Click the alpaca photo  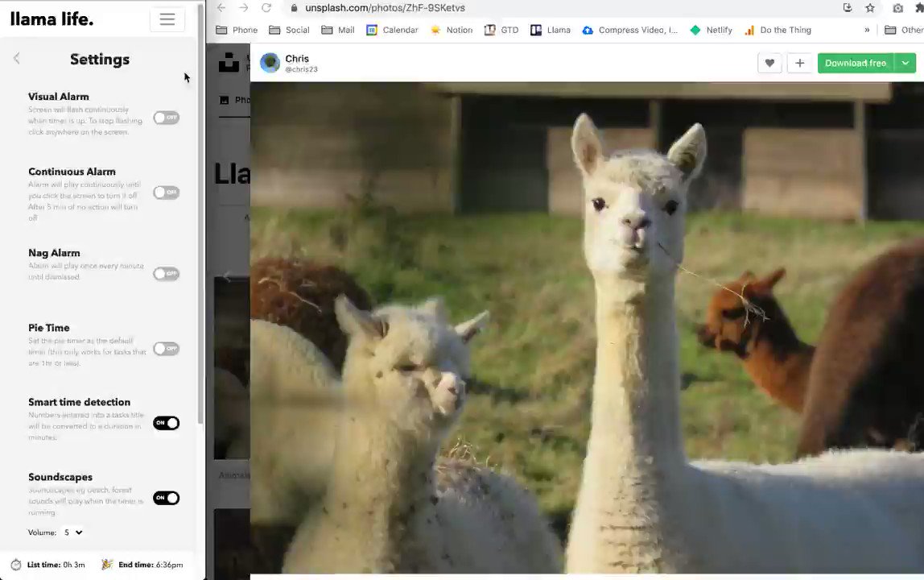[x=587, y=328]
